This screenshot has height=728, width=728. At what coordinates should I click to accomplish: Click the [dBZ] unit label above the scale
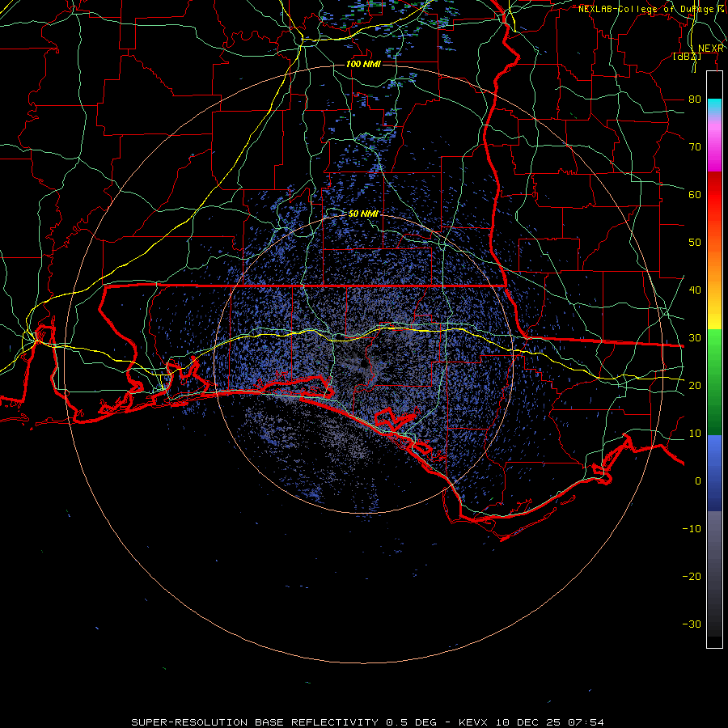pos(687,57)
